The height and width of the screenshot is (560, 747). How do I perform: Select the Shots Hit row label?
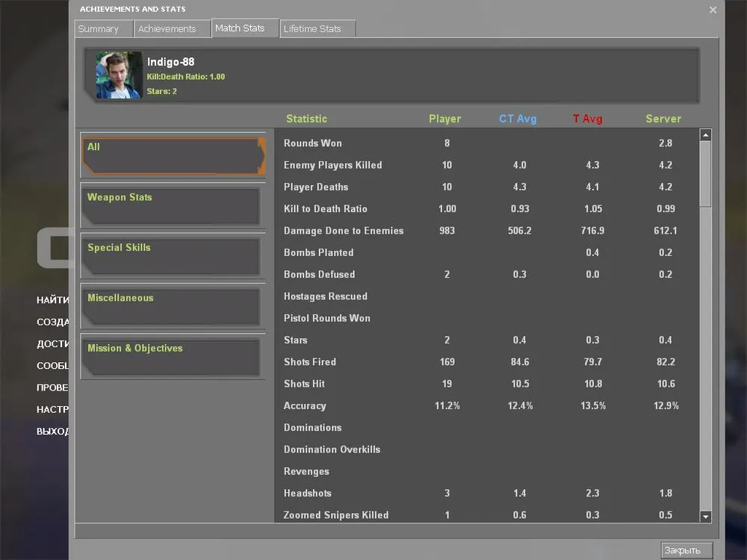(304, 385)
